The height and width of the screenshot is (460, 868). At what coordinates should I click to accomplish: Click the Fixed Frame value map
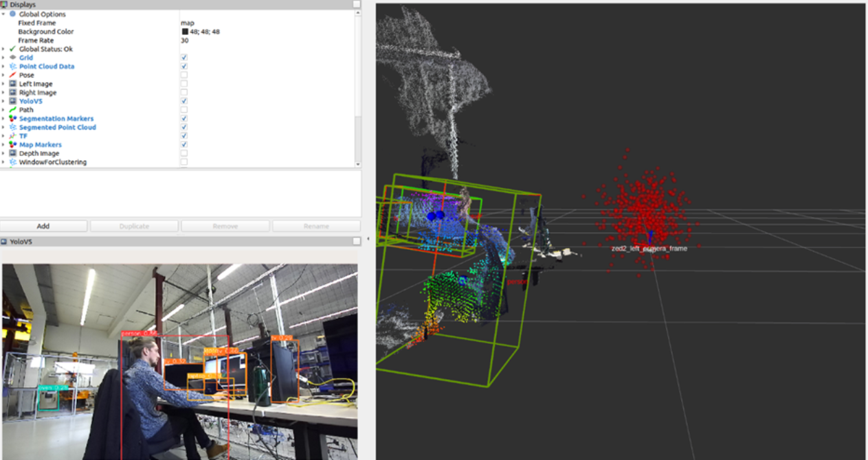click(187, 23)
